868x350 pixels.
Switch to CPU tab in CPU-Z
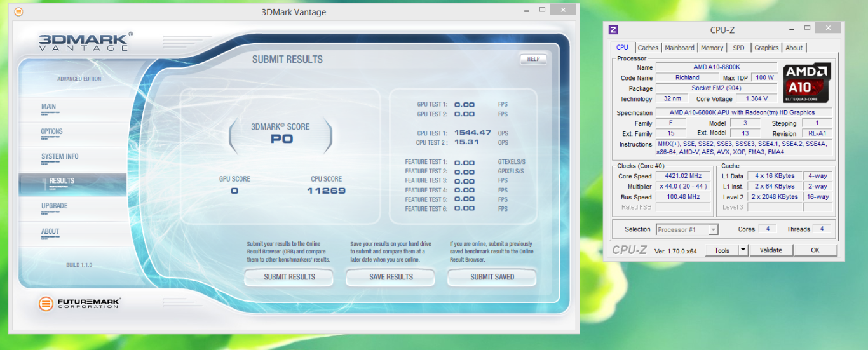pos(622,47)
